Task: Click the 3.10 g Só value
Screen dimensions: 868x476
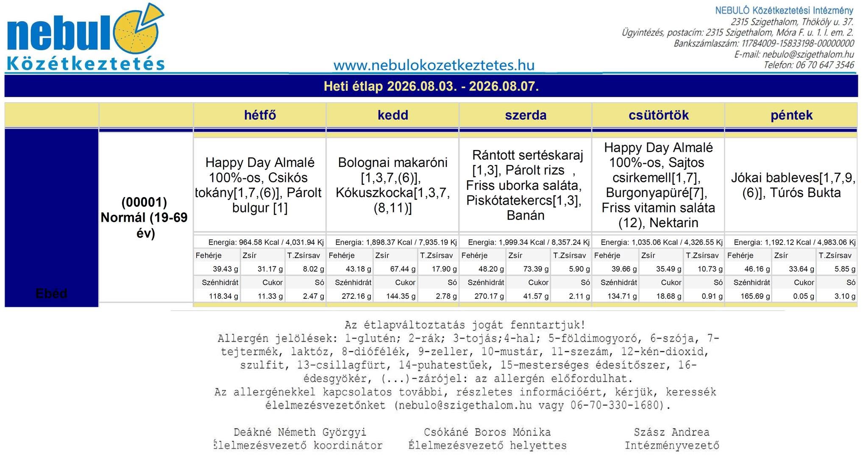Action: pyautogui.click(x=845, y=296)
